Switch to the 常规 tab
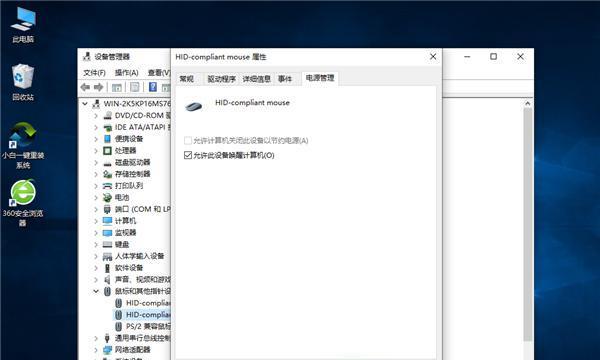The image size is (600, 360). click(187, 79)
